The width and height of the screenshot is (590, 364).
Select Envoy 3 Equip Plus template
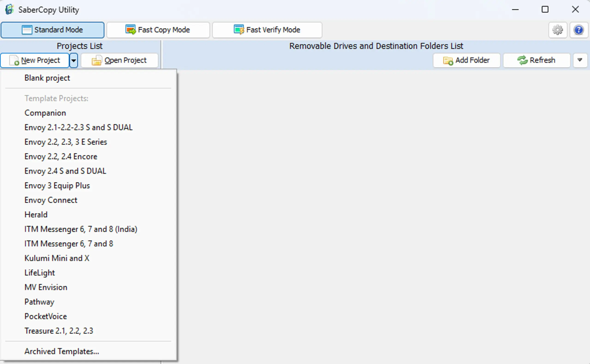click(x=88, y=186)
